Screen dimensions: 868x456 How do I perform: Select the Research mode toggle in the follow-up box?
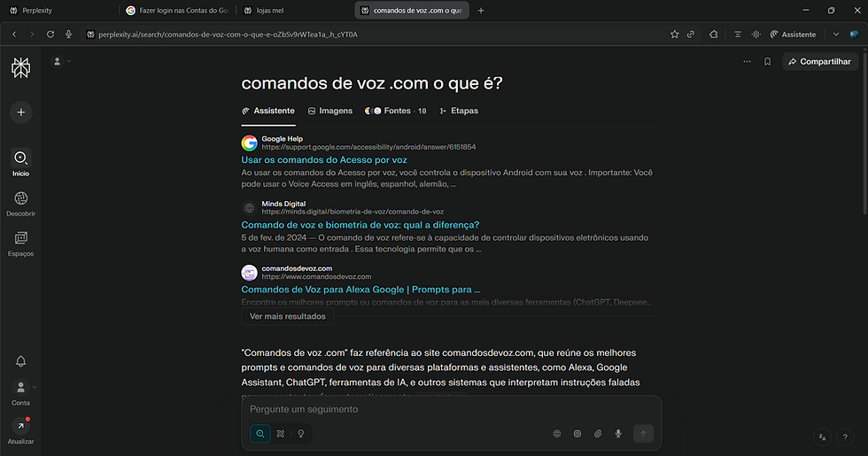[281, 433]
